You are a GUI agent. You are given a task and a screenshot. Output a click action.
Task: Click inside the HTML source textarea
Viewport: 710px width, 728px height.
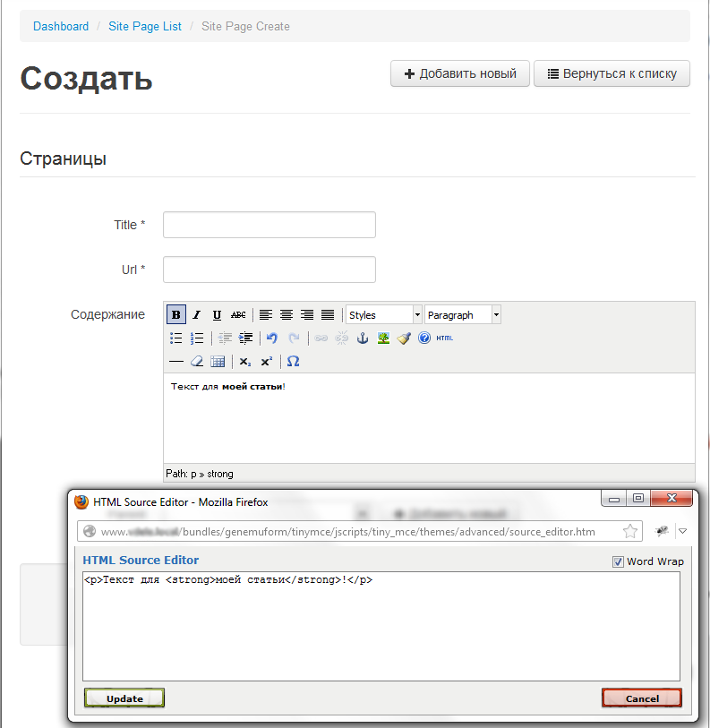tap(381, 626)
